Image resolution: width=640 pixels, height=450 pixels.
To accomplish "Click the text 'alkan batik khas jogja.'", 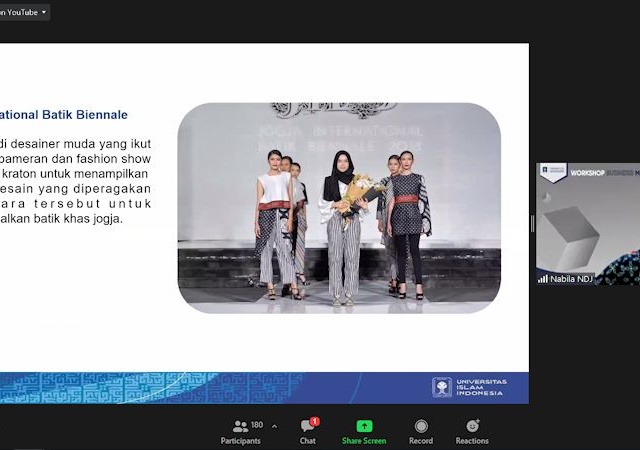I will (61, 218).
